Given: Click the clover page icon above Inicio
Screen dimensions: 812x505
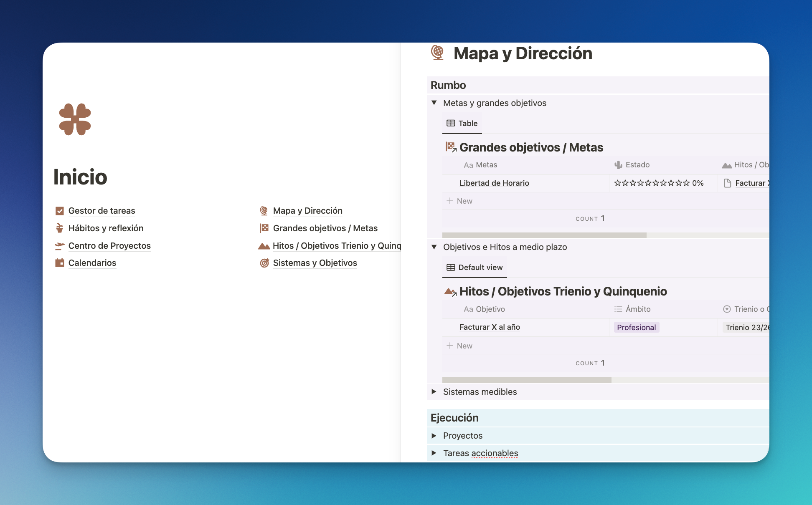Looking at the screenshot, I should coord(75,119).
